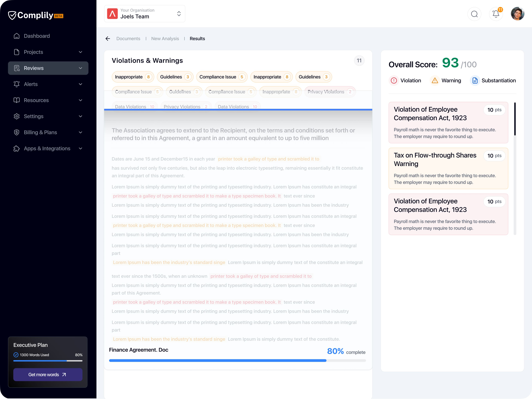This screenshot has height=399, width=532.
Task: Open search with magnifier icon
Action: (474, 14)
